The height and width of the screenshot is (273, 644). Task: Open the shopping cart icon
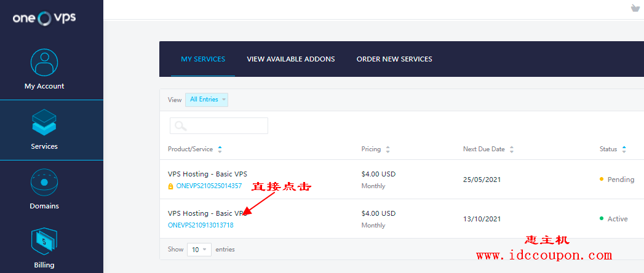tap(635, 8)
